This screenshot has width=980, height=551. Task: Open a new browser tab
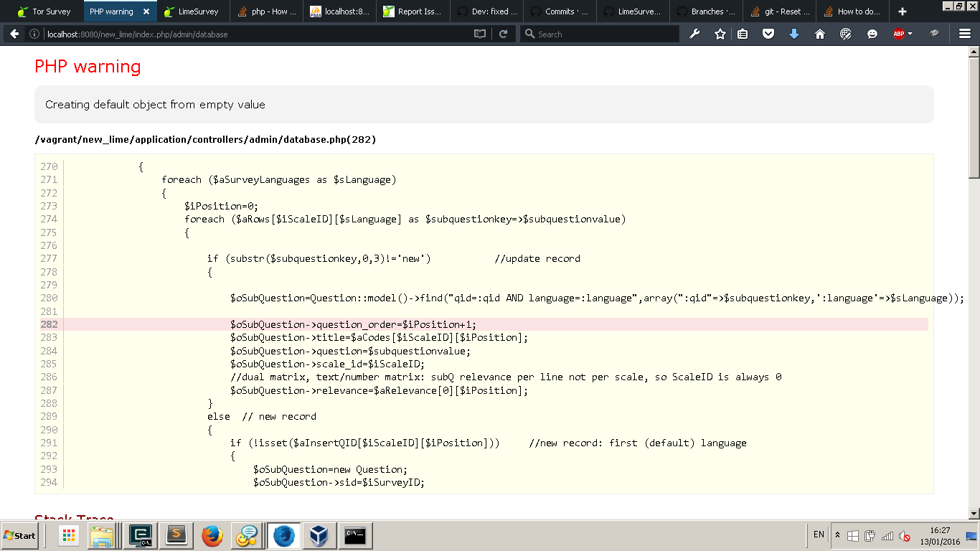pos(903,11)
